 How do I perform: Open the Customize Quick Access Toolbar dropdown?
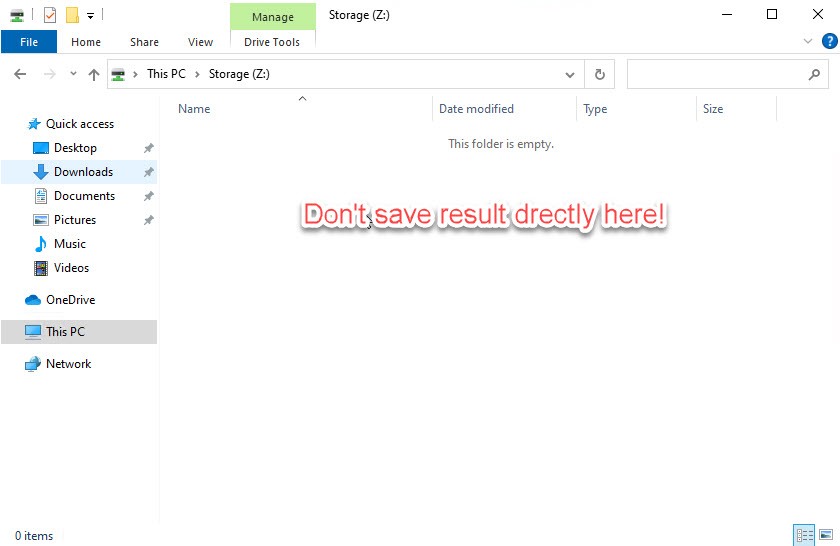[90, 15]
